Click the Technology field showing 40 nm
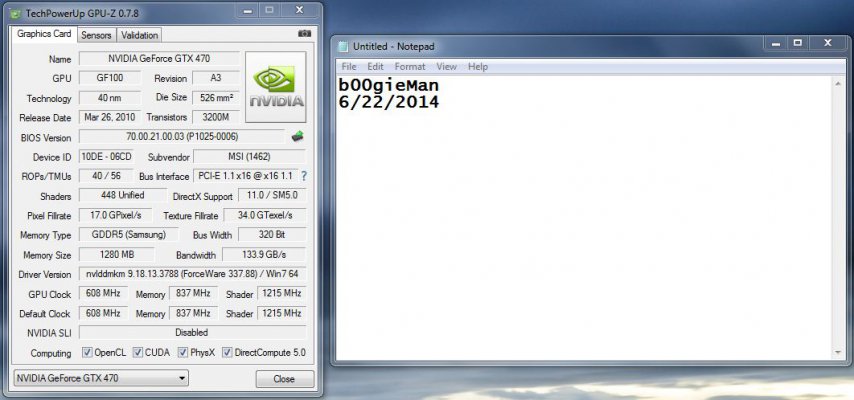Screen dimensions: 854x400 point(109,98)
